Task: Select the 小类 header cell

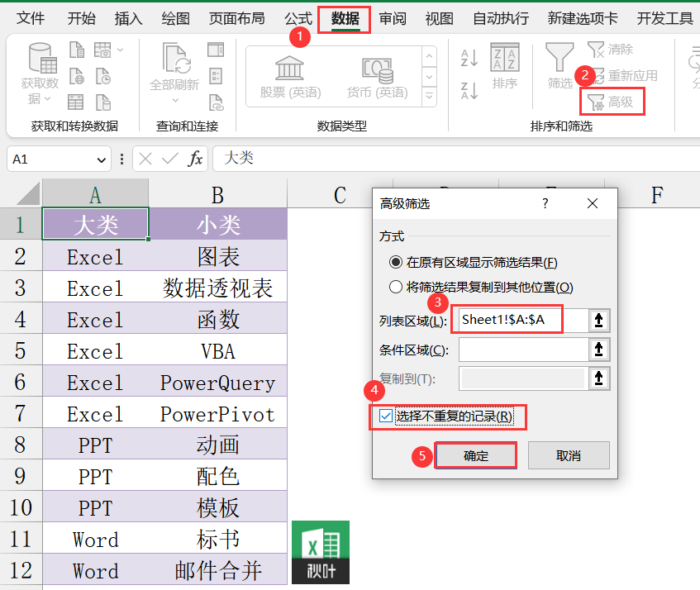Action: [218, 224]
